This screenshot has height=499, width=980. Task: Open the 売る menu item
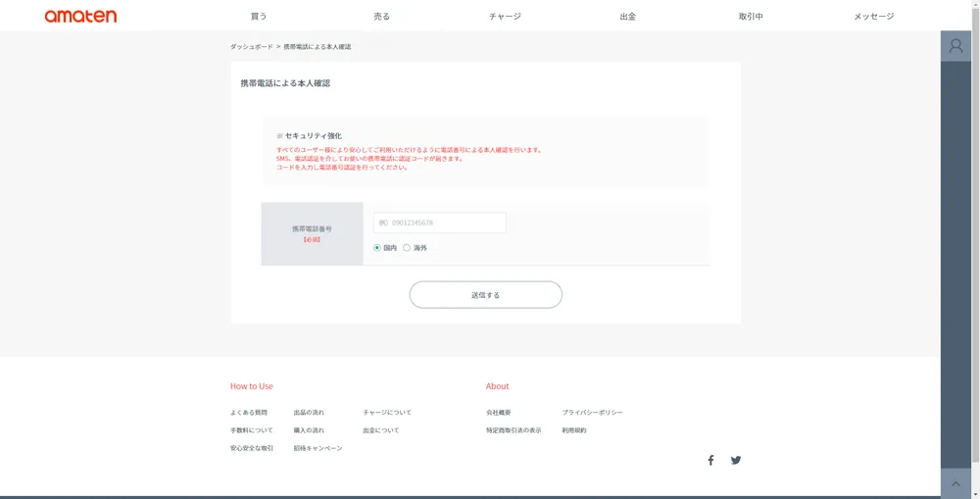tap(382, 17)
